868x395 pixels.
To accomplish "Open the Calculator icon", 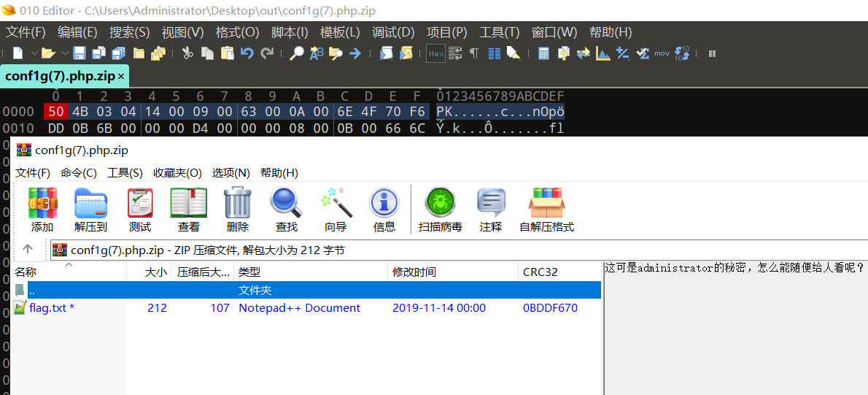I will click(x=543, y=53).
